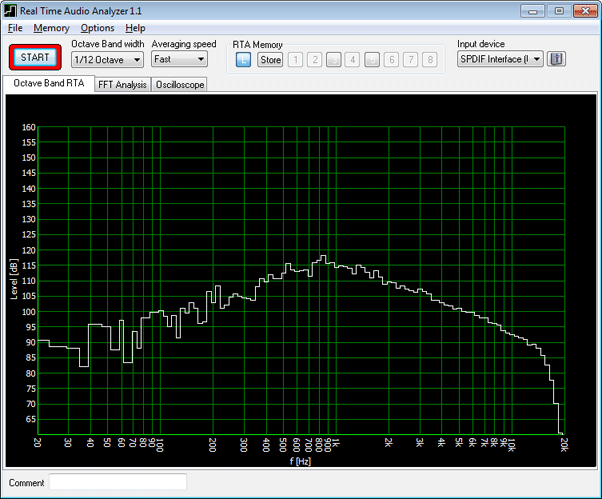Screen dimensions: 602x499
Task: Switch to the Oscilloscope tab
Action: 180,85
